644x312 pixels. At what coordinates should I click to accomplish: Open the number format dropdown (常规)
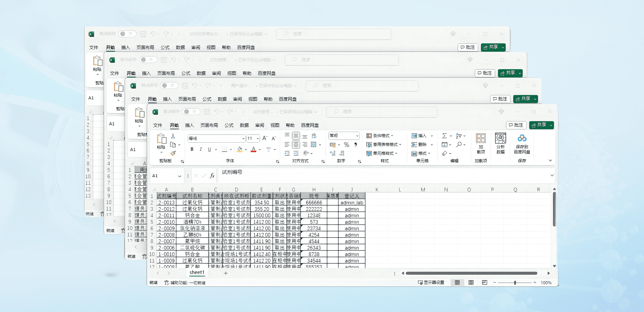click(357, 136)
